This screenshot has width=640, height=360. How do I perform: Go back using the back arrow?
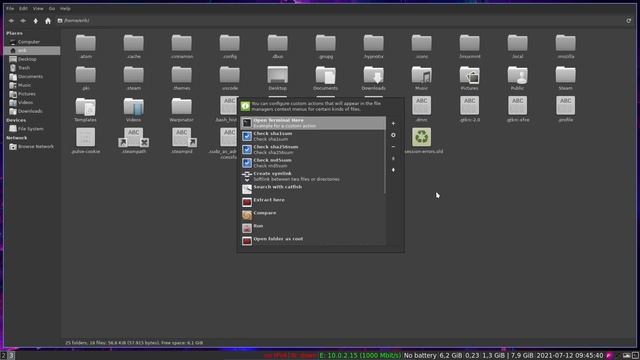[11, 21]
